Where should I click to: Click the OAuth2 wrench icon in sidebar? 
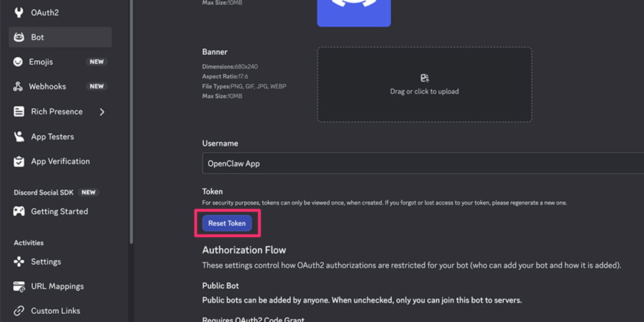click(19, 13)
